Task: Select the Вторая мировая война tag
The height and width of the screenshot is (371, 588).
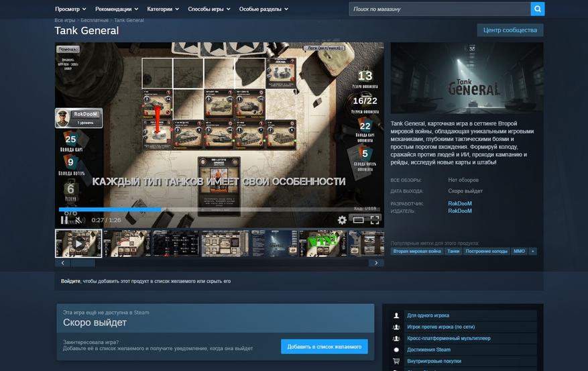Action: [417, 252]
